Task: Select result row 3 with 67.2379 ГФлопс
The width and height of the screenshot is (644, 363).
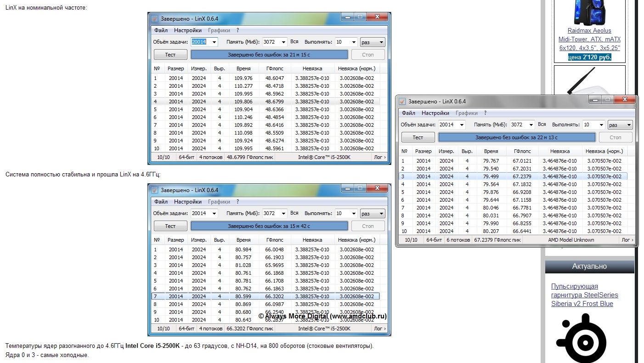Action: (514, 176)
